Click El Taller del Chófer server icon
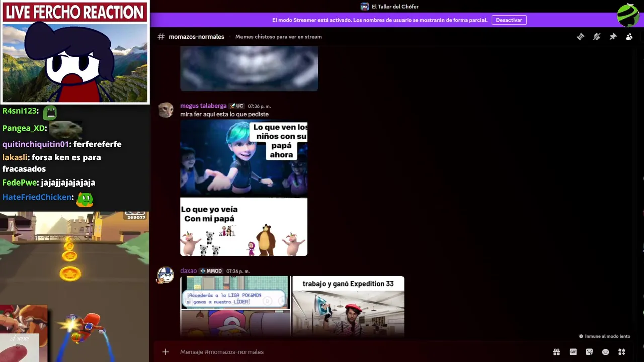Viewport: 644px width, 362px height. click(x=365, y=7)
